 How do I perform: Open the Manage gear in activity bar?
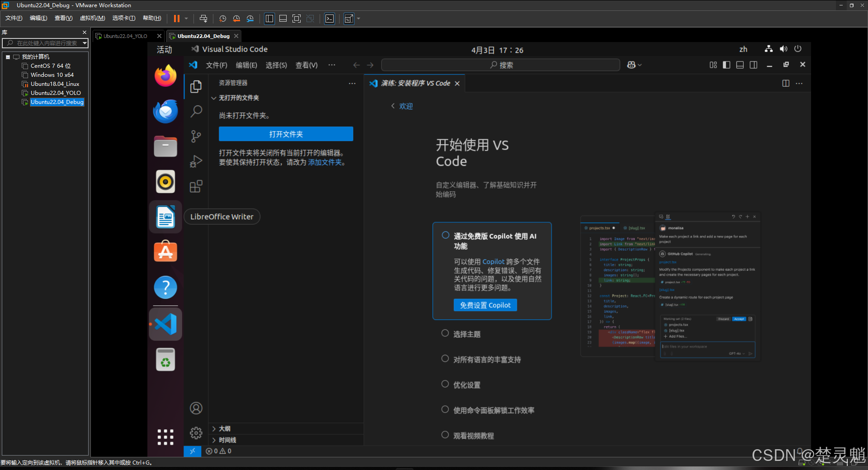pyautogui.click(x=196, y=433)
